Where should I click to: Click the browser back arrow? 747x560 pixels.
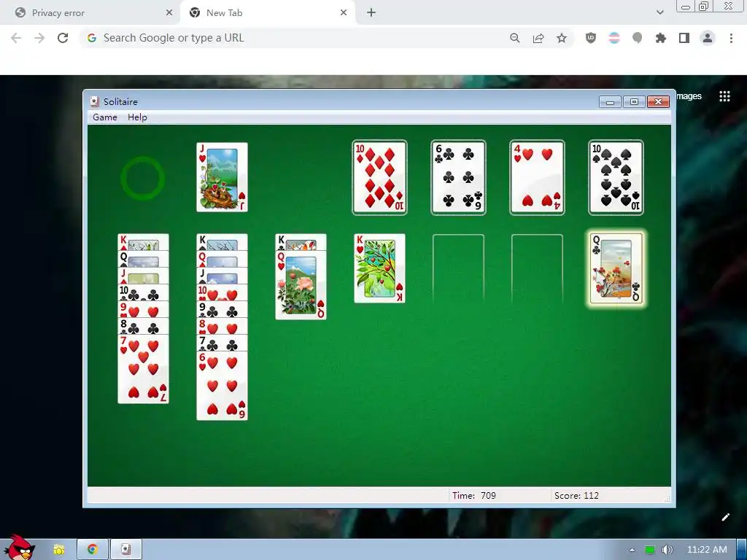point(16,38)
